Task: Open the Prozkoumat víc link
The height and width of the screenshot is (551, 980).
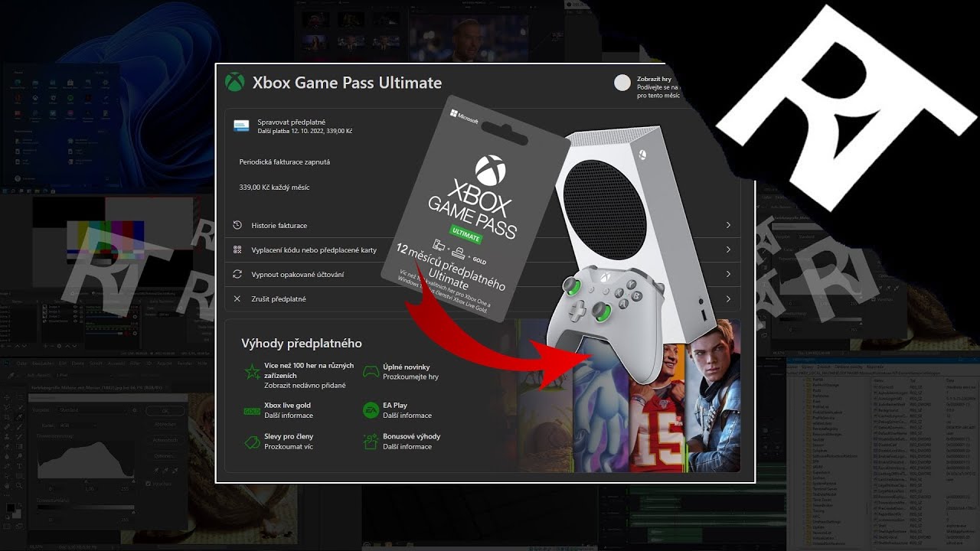Action: 289,446
